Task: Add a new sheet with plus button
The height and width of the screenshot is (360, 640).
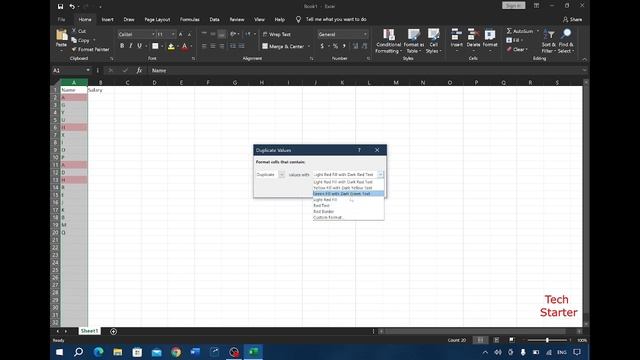Action: [x=113, y=331]
